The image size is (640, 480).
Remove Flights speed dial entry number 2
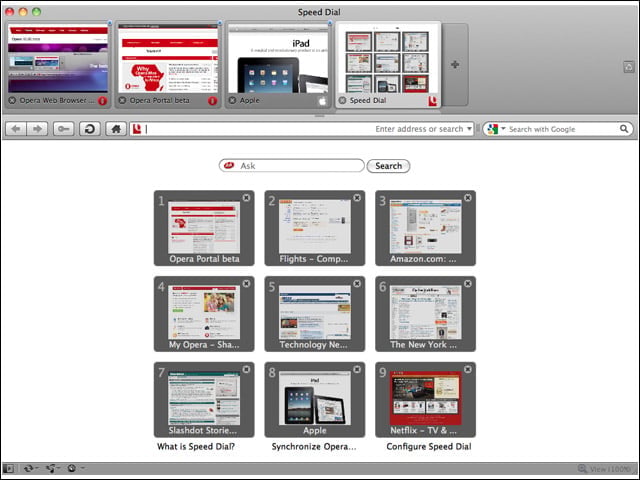click(x=357, y=198)
